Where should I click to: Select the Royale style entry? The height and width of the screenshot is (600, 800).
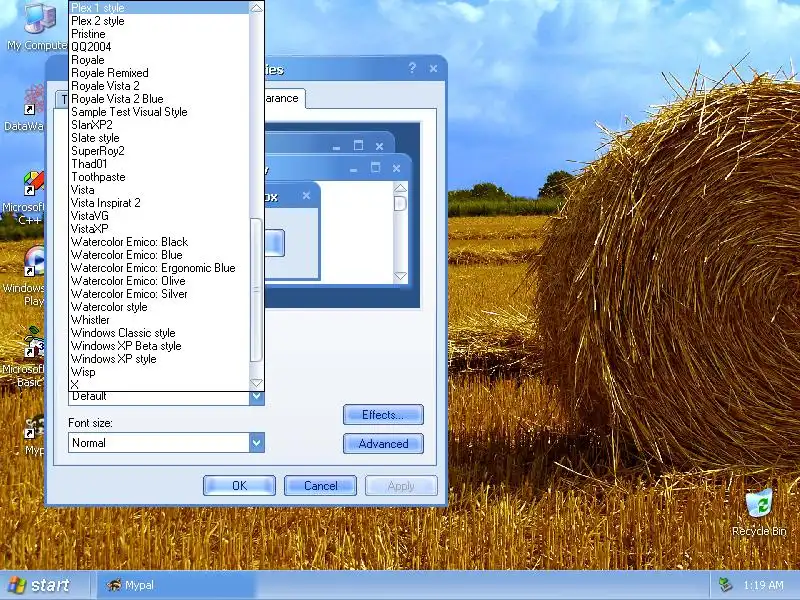159,60
